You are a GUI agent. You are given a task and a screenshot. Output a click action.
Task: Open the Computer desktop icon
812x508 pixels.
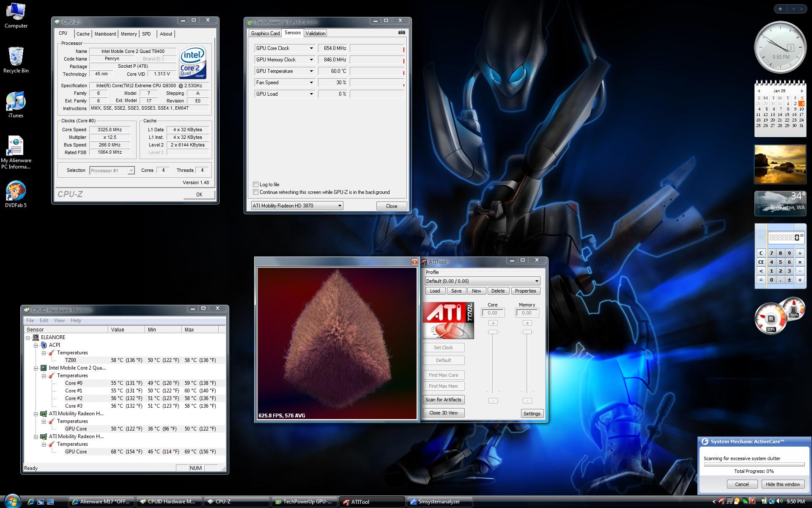16,16
